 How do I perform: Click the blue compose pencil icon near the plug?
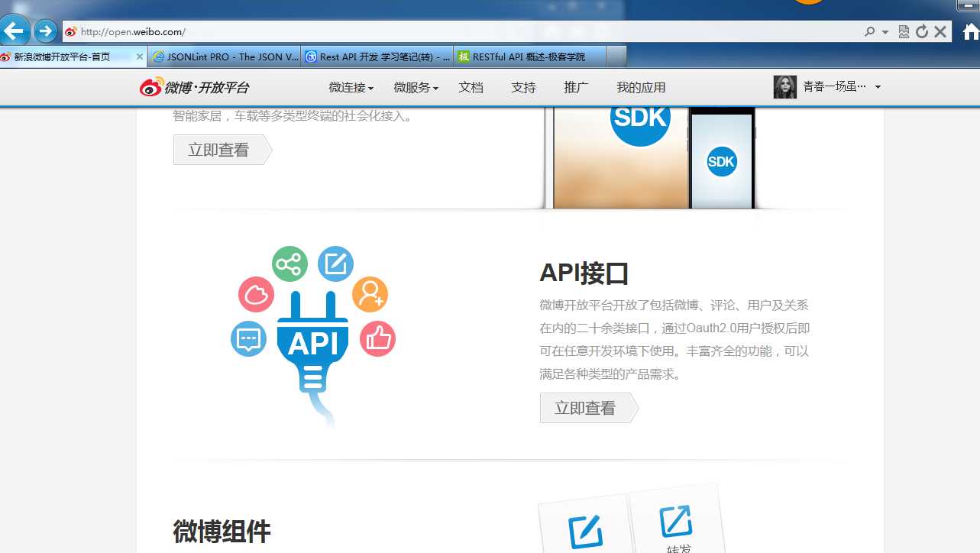click(335, 264)
